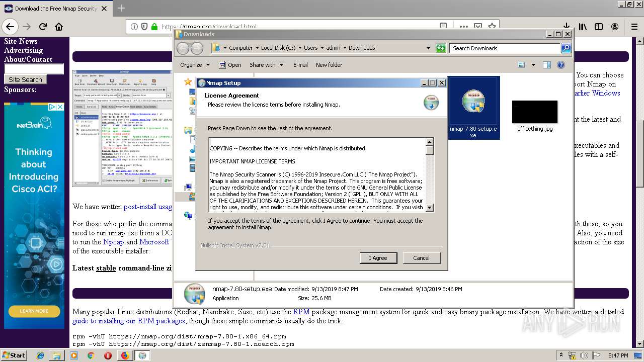This screenshot has width=644, height=362.
Task: View site information icon in address bar
Action: (x=134, y=27)
